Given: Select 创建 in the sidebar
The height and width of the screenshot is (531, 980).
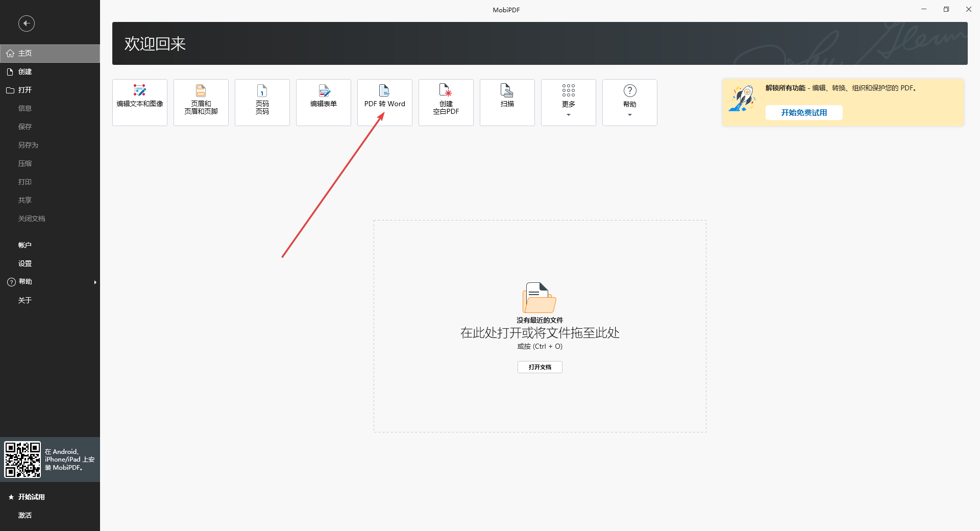Looking at the screenshot, I should [25, 71].
